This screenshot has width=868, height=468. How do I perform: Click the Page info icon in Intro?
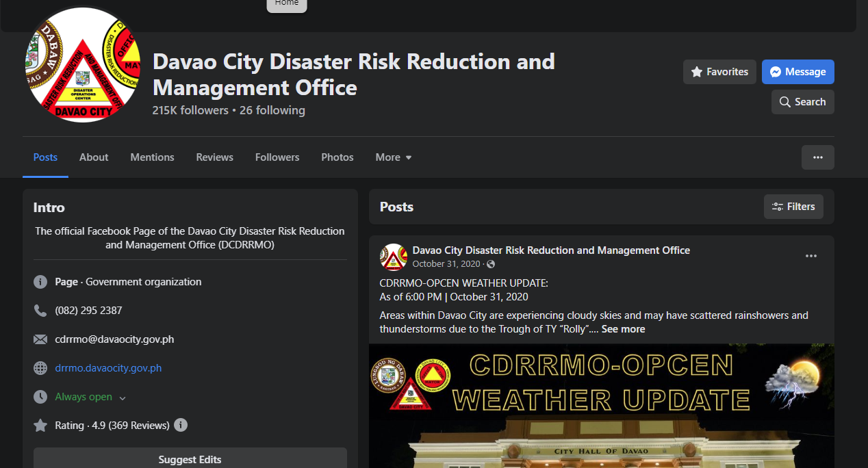click(x=40, y=282)
